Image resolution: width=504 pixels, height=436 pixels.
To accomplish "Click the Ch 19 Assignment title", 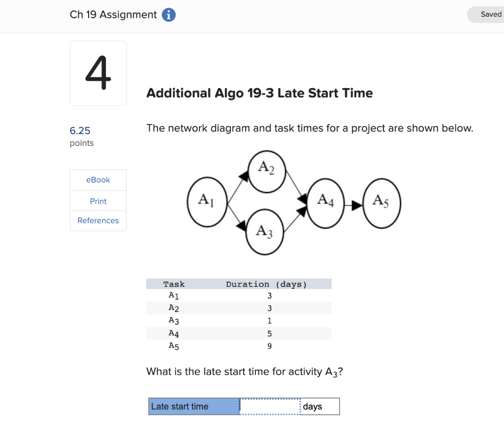I will tap(113, 15).
